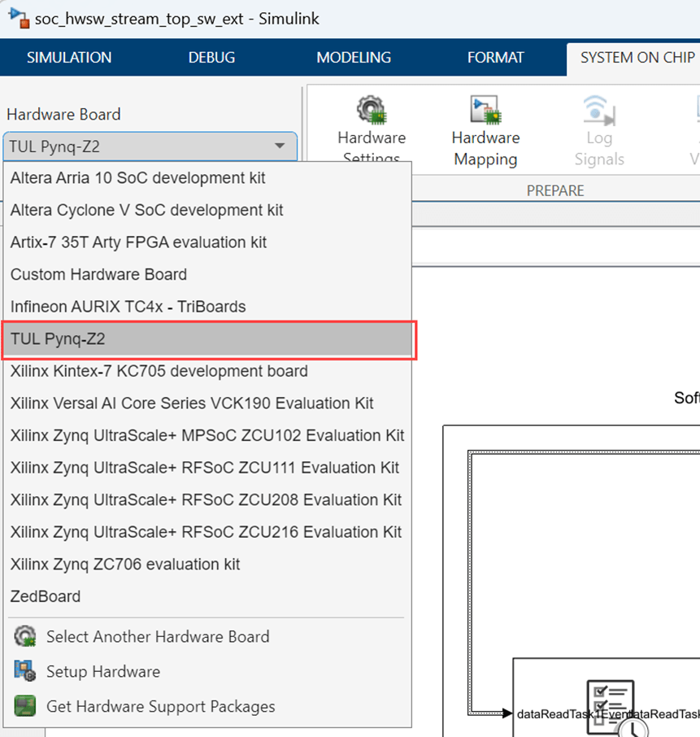Screen dimensions: 700x737
Task: Open the FORMAT tab
Action: click(495, 58)
